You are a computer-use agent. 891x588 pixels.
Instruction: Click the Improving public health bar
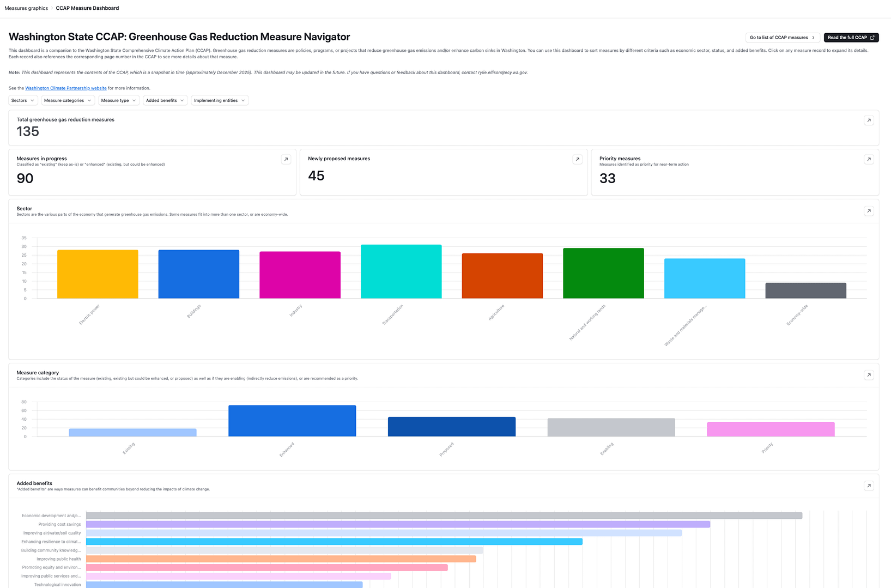tap(281, 559)
